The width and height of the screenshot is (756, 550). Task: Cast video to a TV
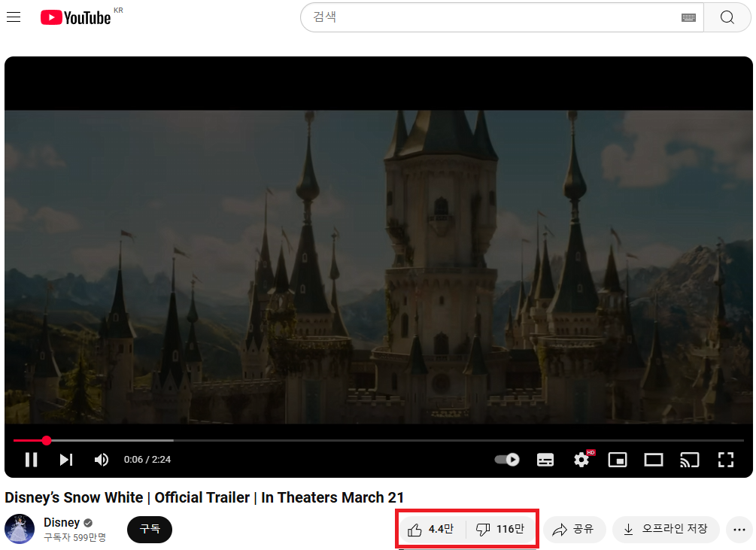point(690,460)
